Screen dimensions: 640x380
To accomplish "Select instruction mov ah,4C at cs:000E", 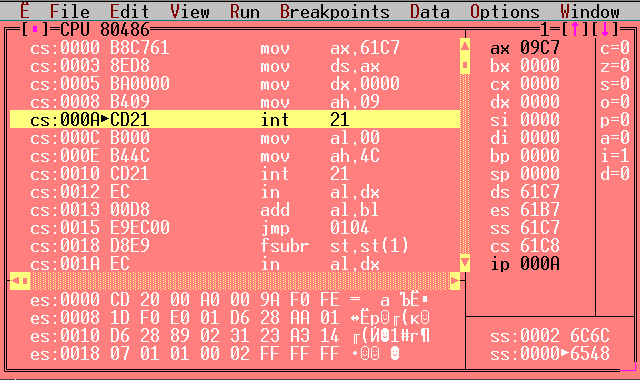I will click(235, 156).
